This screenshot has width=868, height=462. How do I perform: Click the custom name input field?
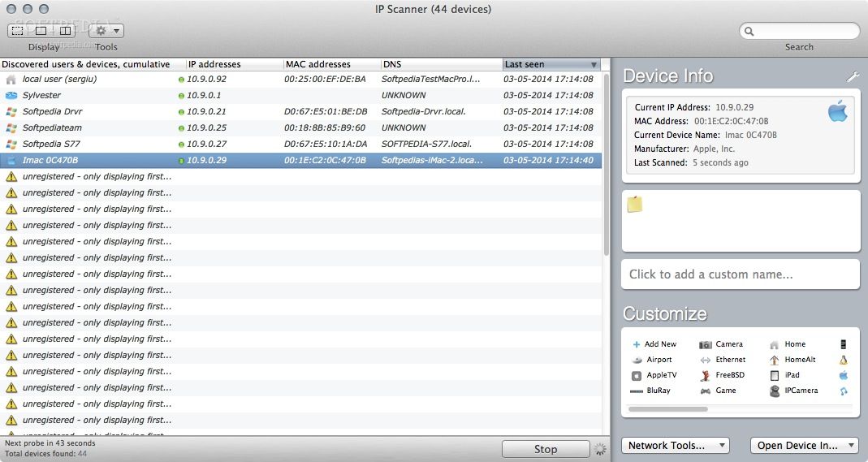tap(741, 274)
